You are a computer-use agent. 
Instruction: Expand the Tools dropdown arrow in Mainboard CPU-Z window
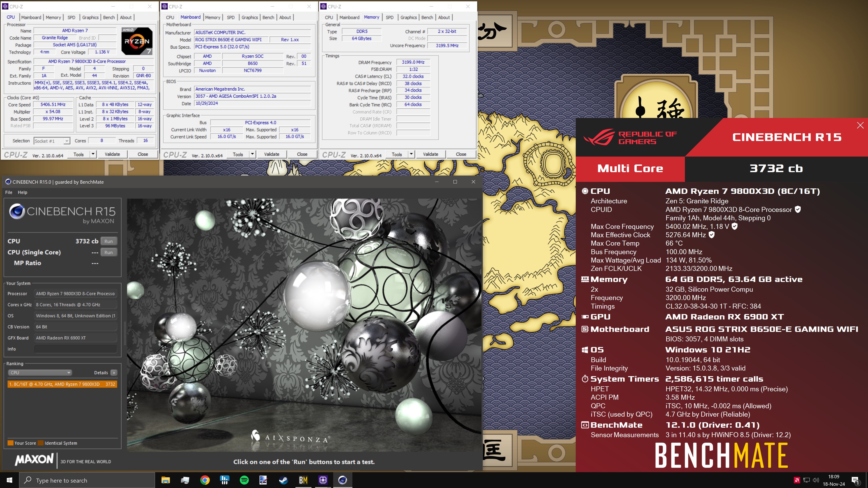click(x=252, y=154)
